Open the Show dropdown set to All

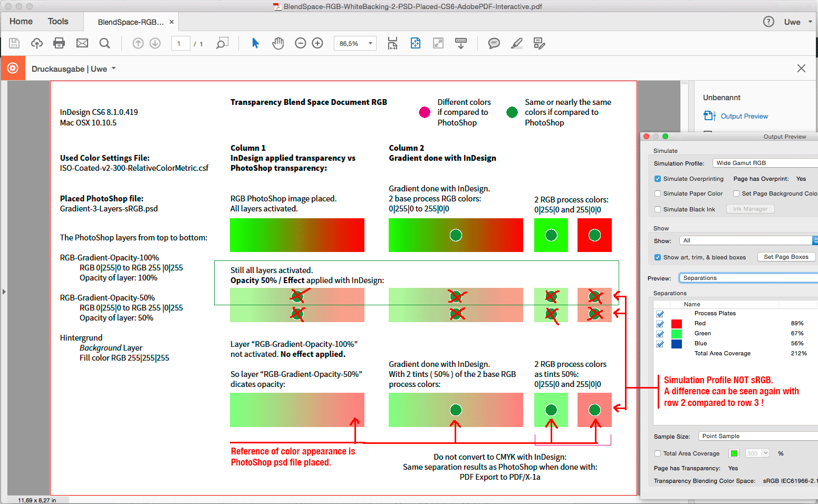(x=748, y=240)
